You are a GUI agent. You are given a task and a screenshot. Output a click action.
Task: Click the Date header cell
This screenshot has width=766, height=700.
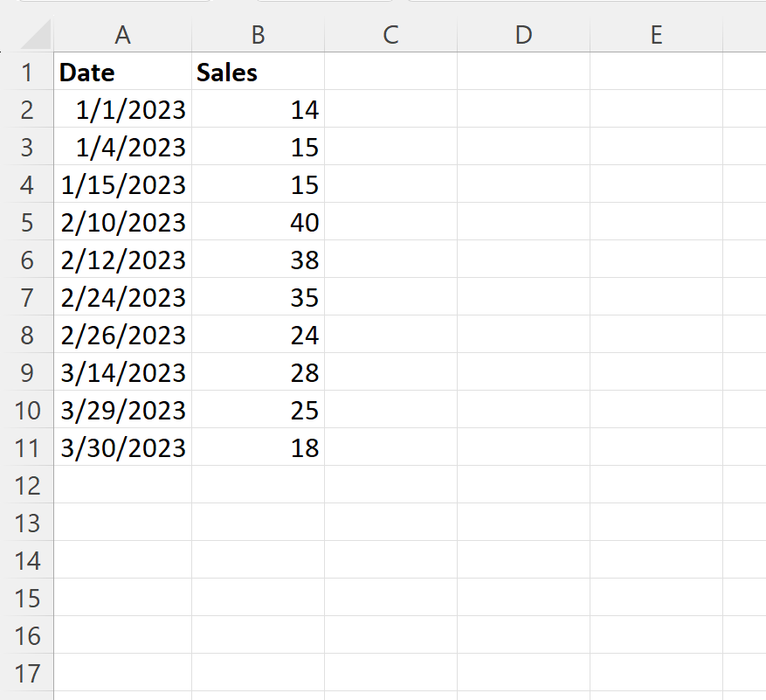[x=122, y=72]
